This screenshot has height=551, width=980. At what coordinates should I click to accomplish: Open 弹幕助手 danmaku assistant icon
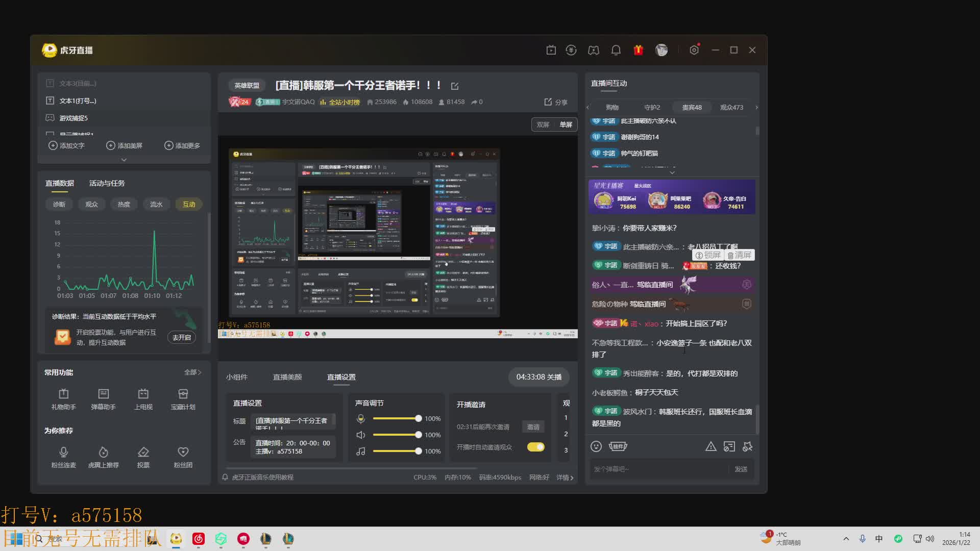[103, 394]
